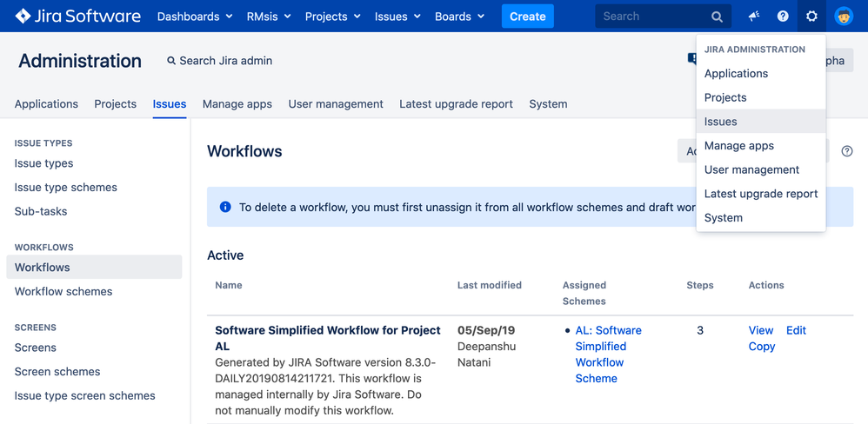Open the User management admin tab

[x=336, y=104]
